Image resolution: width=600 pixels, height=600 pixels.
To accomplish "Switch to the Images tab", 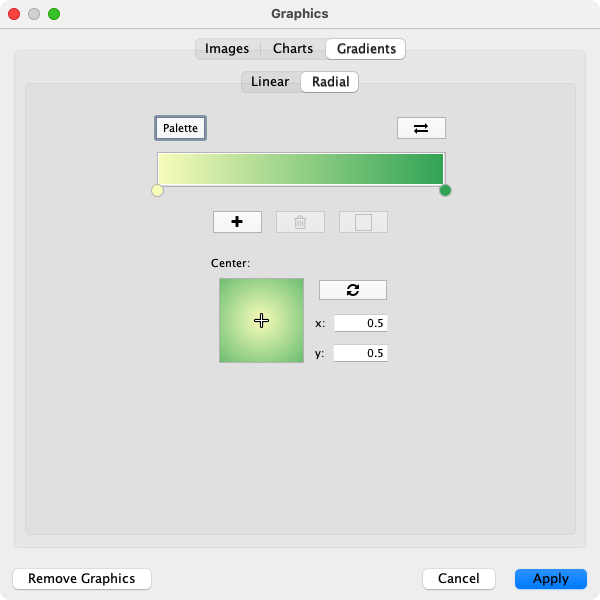I will click(x=227, y=48).
